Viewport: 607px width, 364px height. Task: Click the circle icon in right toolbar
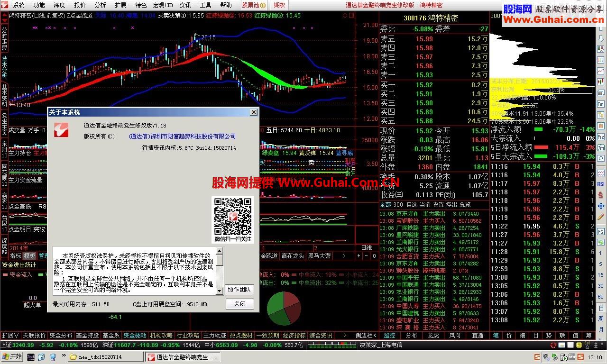(600, 157)
